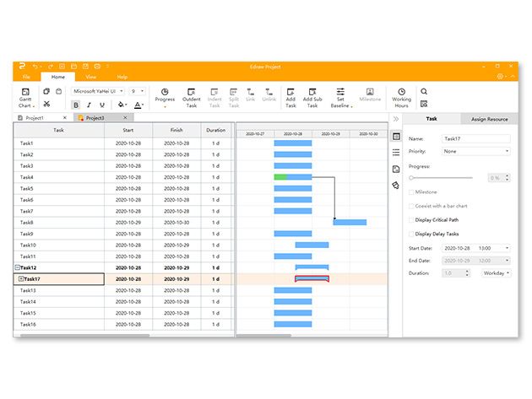Viewport: 532px width, 399px height.
Task: Click the Redo arrow in title bar
Action: [x=51, y=67]
